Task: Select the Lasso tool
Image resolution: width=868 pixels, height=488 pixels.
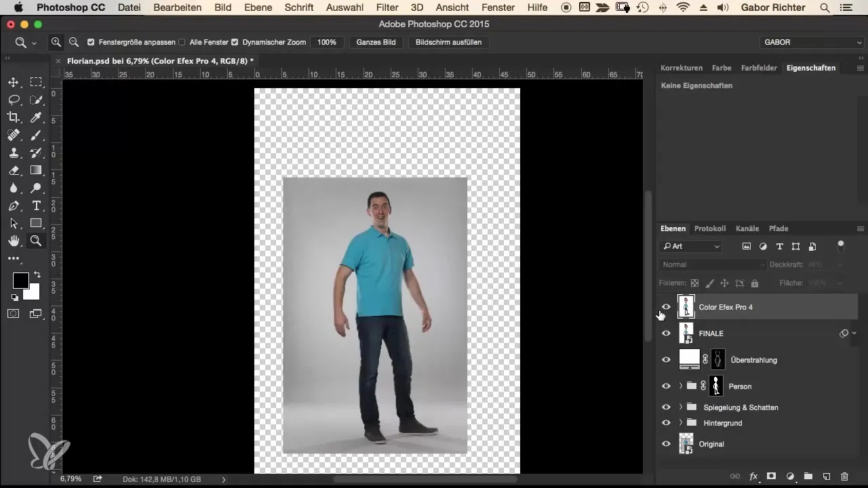Action: (x=13, y=100)
